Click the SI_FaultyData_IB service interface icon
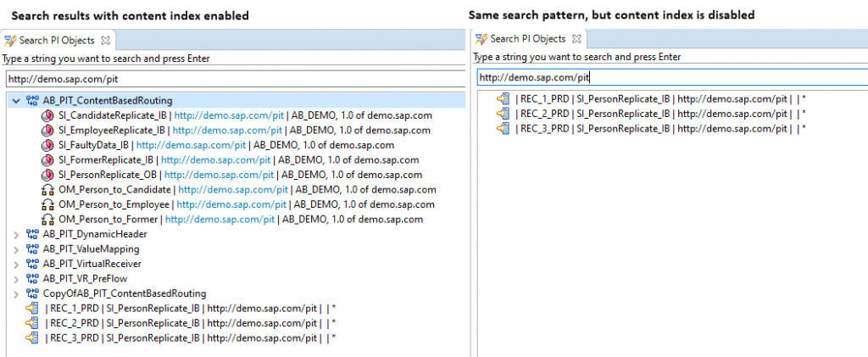The height and width of the screenshot is (357, 868). coord(47,146)
